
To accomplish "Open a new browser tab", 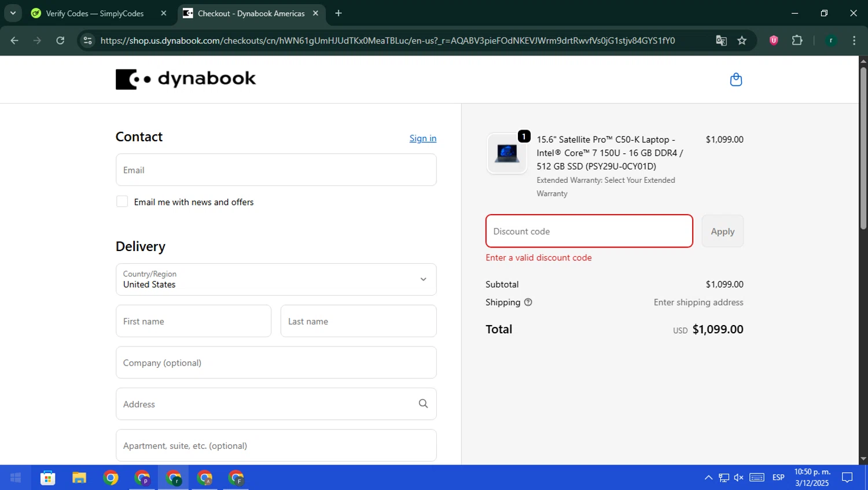I will click(x=339, y=13).
